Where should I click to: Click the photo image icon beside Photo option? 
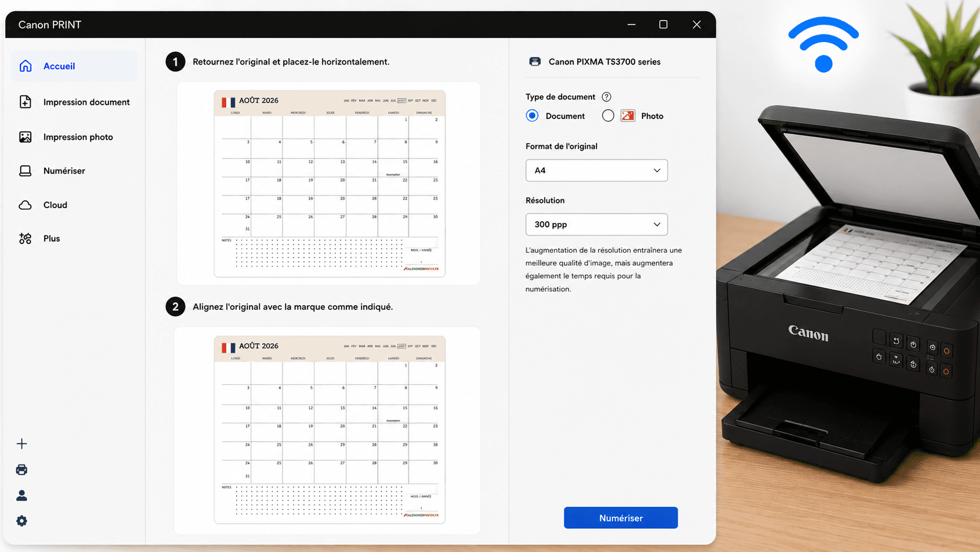point(628,116)
